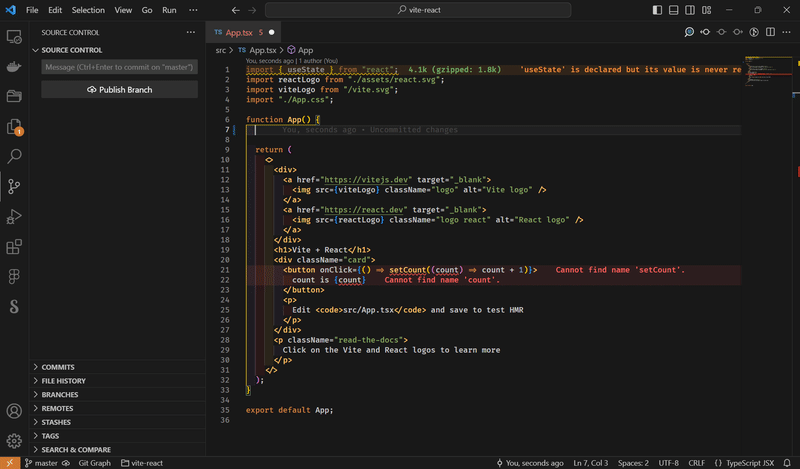Viewport: 800px width, 469px height.
Task: Open the View menu
Action: point(123,10)
